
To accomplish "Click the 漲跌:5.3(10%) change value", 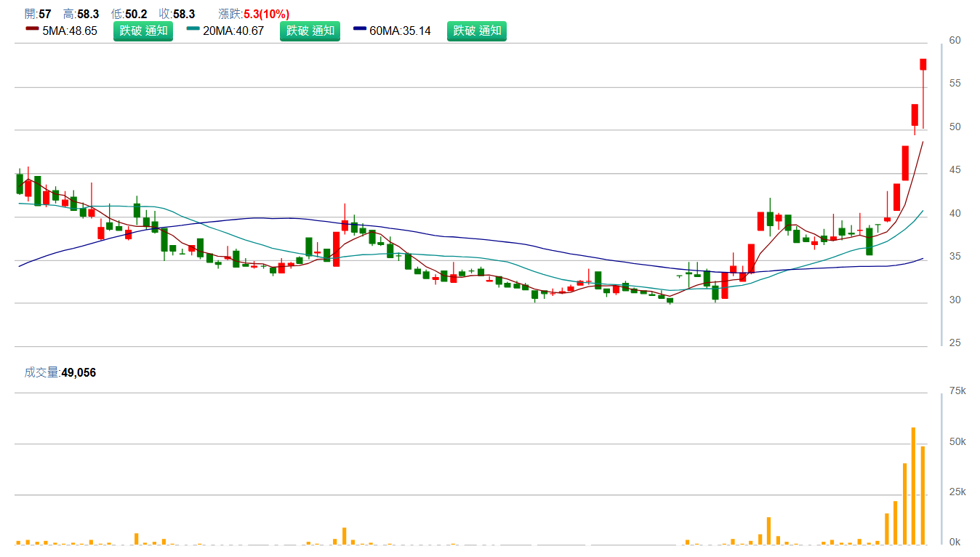I will tap(254, 14).
